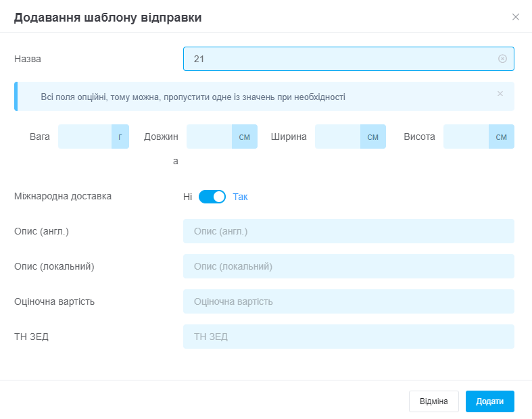Click the 'см' unit addon of Висота
Image resolution: width=532 pixels, height=419 pixels.
502,137
